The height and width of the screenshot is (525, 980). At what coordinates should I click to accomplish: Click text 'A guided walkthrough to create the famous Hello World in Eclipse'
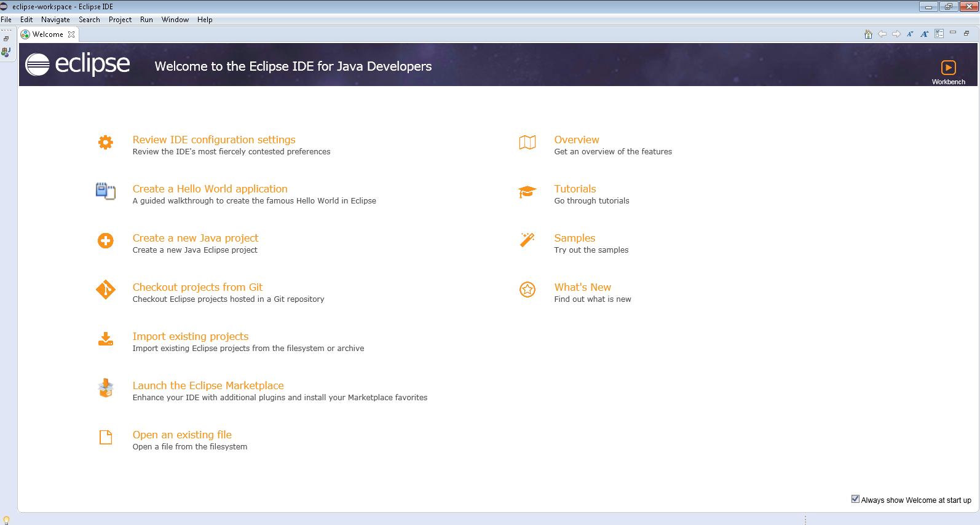click(255, 201)
